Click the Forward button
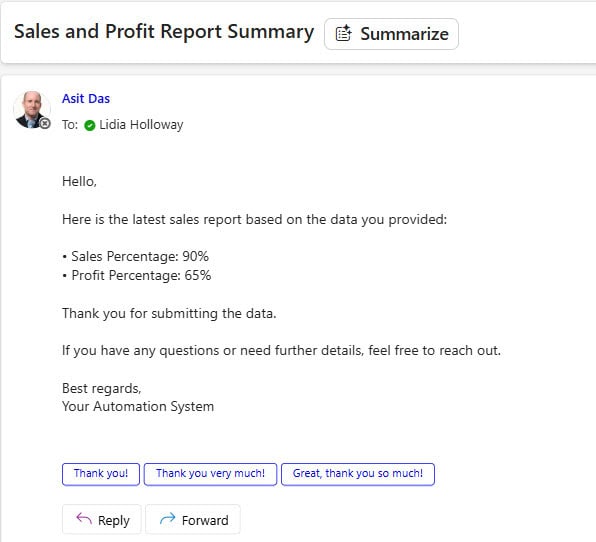The width and height of the screenshot is (596, 542). (193, 520)
